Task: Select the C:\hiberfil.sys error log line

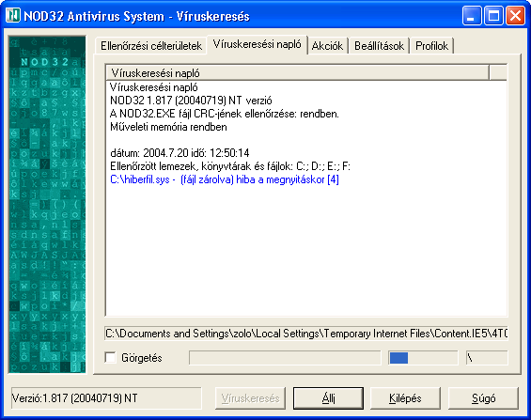Action: 225,179
